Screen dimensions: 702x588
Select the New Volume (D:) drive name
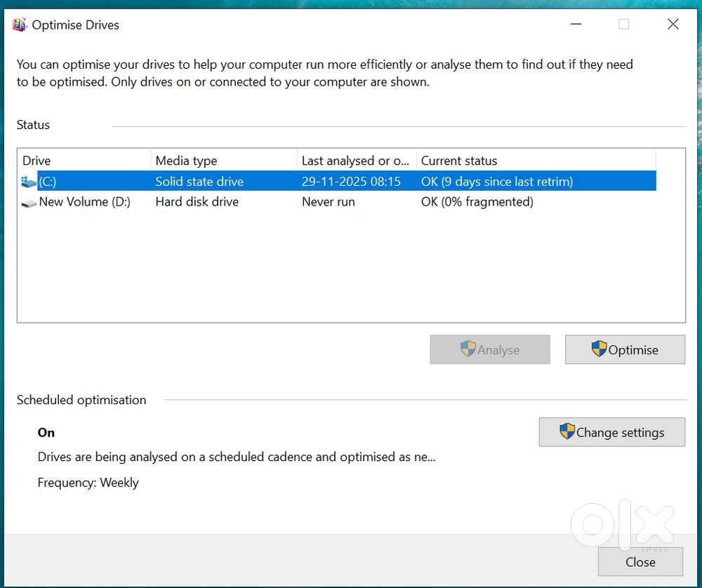[x=84, y=202]
